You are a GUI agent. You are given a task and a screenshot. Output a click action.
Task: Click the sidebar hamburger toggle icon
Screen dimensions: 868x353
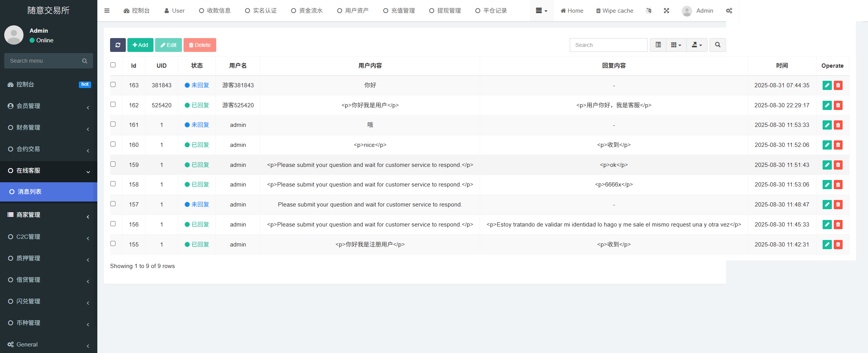click(107, 11)
